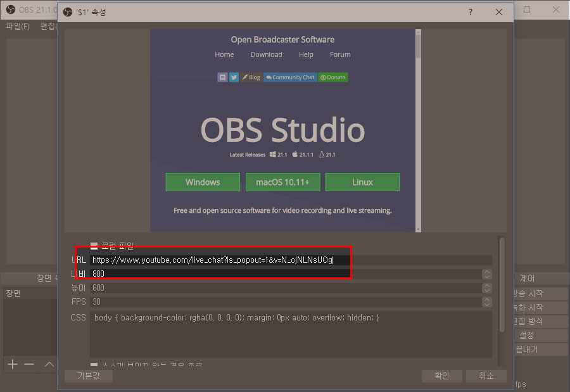Image resolution: width=570 pixels, height=392 pixels.
Task: Decrease the 너비 value with the down arrow
Action: 487,276
